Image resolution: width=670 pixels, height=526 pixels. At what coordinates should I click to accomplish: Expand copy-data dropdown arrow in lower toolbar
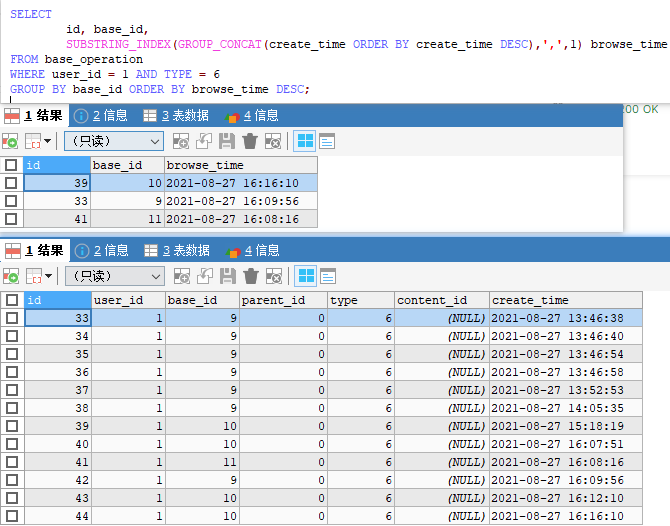[48, 276]
